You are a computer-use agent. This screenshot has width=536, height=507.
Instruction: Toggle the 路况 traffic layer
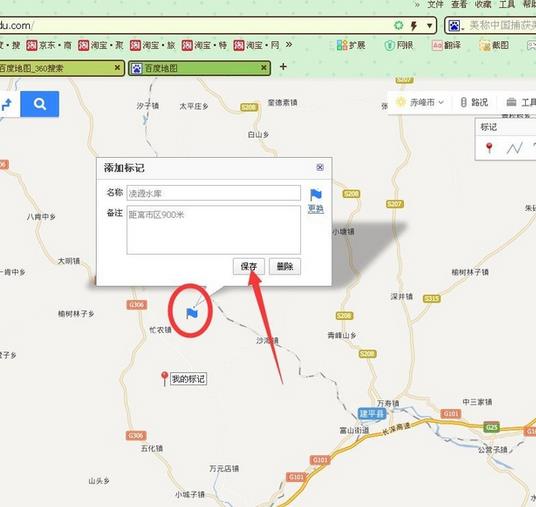474,102
